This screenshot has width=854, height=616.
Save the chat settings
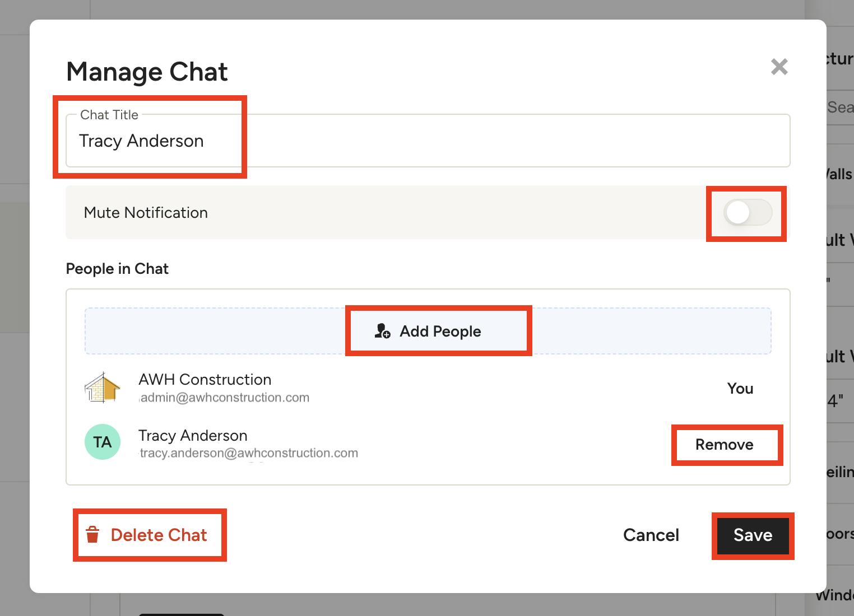coord(753,535)
